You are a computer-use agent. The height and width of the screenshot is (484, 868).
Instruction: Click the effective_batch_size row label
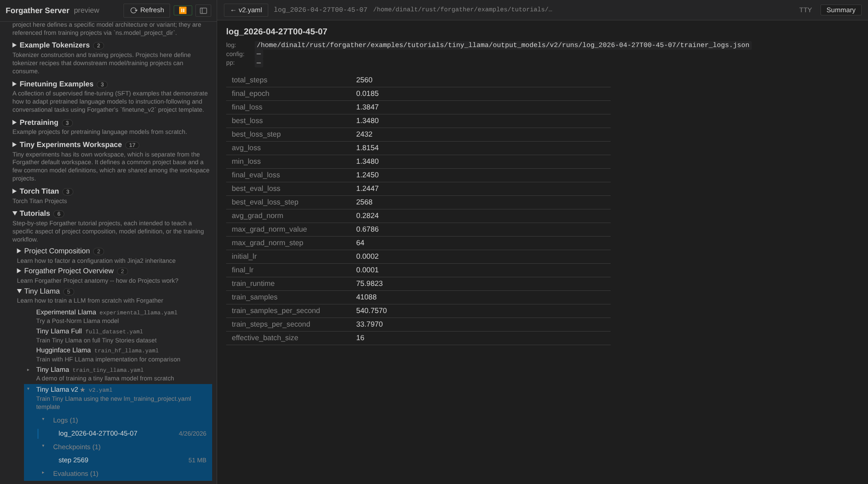[265, 338]
